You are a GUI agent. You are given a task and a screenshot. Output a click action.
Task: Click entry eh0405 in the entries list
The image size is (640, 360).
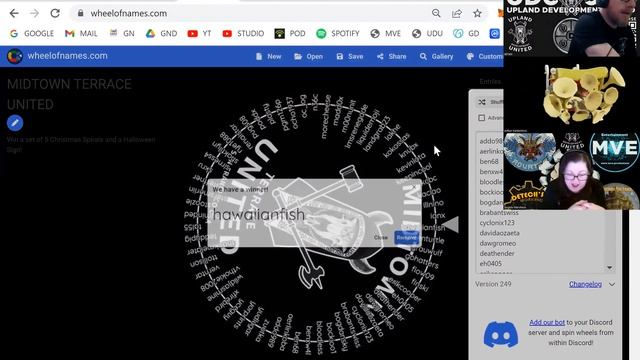pos(491,264)
